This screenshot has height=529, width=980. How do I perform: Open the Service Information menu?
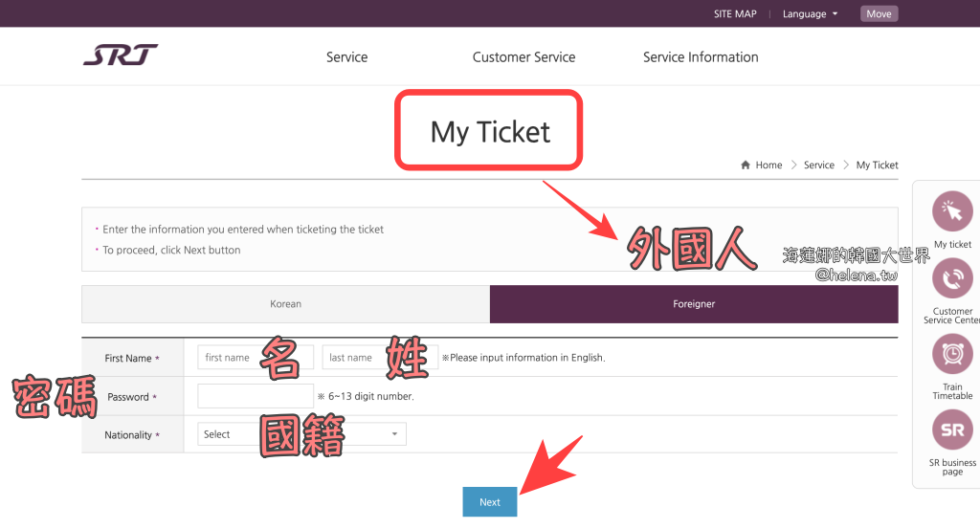pos(701,57)
